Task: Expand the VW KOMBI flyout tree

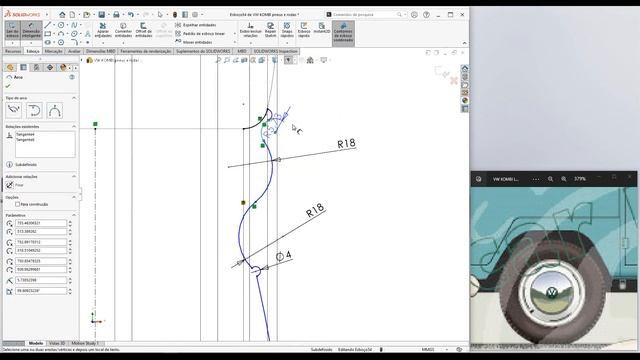Action: 82,60
